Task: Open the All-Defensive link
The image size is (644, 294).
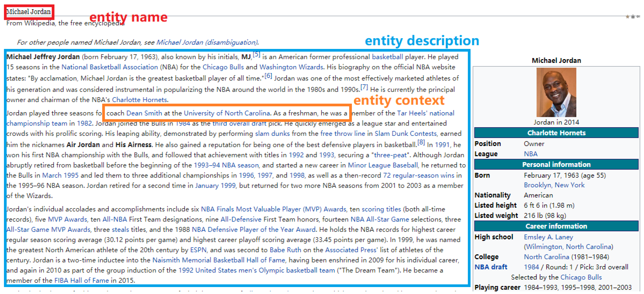Action: pyautogui.click(x=241, y=219)
